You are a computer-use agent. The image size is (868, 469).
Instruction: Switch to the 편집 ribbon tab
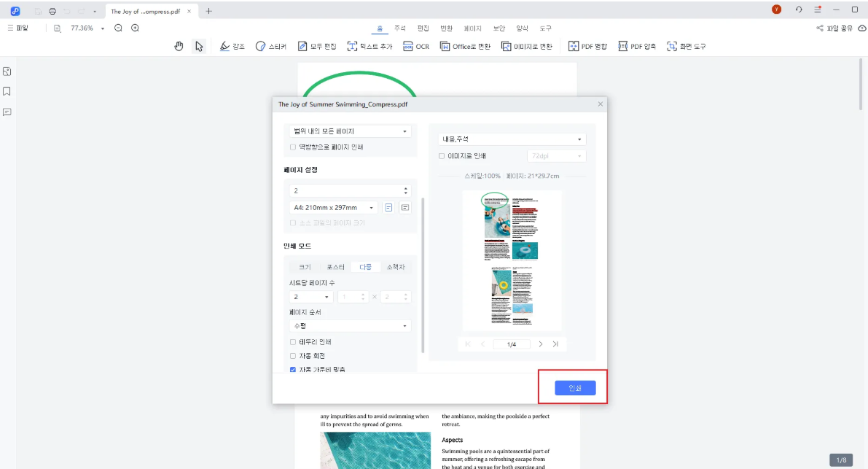coord(423,28)
